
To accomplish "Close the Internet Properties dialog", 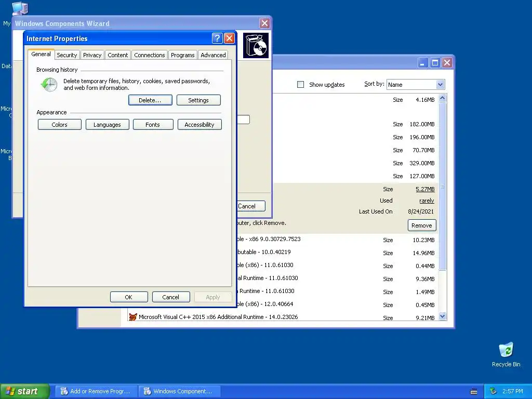I will (229, 38).
